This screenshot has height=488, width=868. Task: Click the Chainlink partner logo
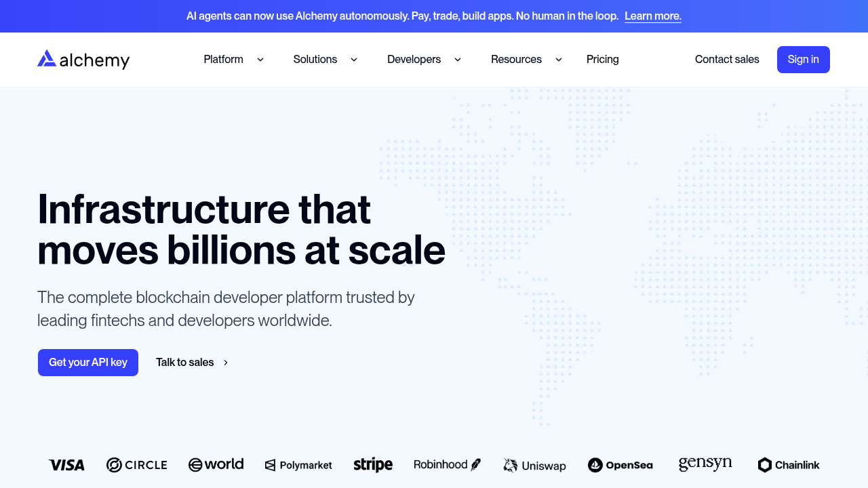coord(789,465)
